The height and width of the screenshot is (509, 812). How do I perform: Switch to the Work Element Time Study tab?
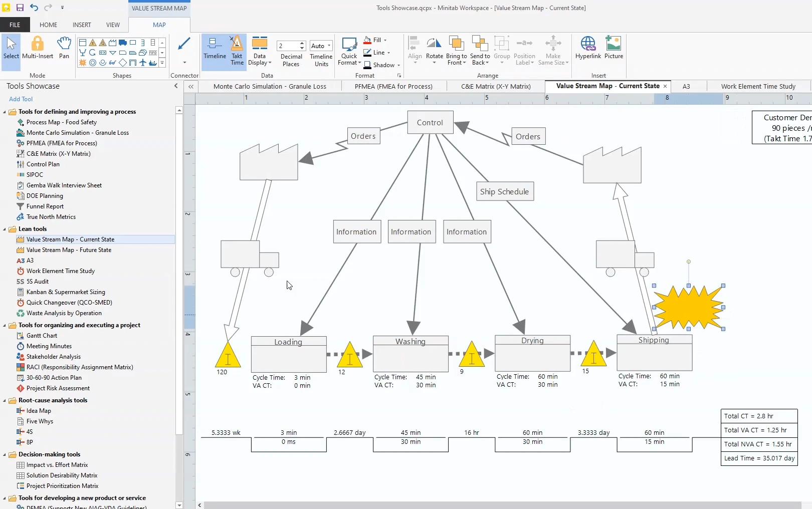pos(758,86)
